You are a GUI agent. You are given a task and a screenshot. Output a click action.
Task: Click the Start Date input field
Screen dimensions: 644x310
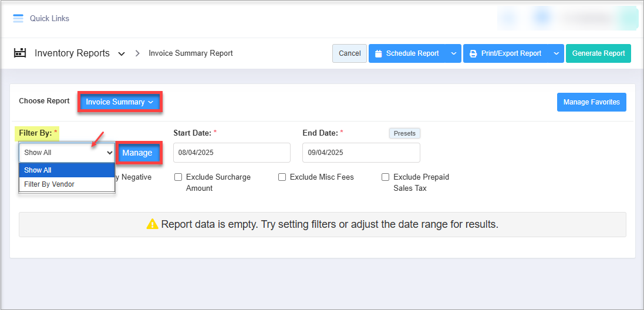[x=231, y=153]
